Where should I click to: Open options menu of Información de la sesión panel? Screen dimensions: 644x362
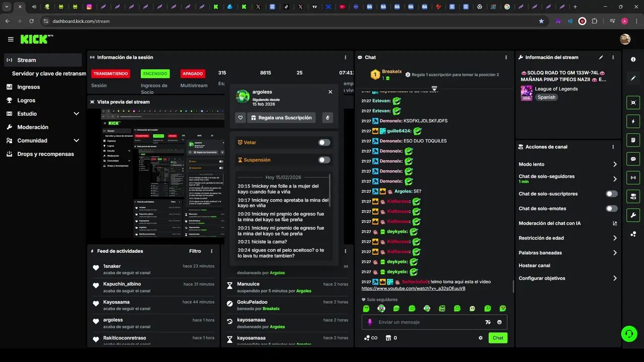click(x=345, y=57)
